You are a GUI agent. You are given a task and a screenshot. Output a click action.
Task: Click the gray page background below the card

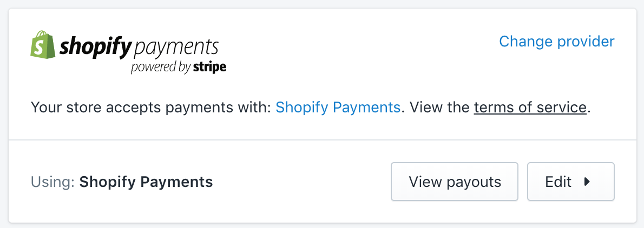322,225
